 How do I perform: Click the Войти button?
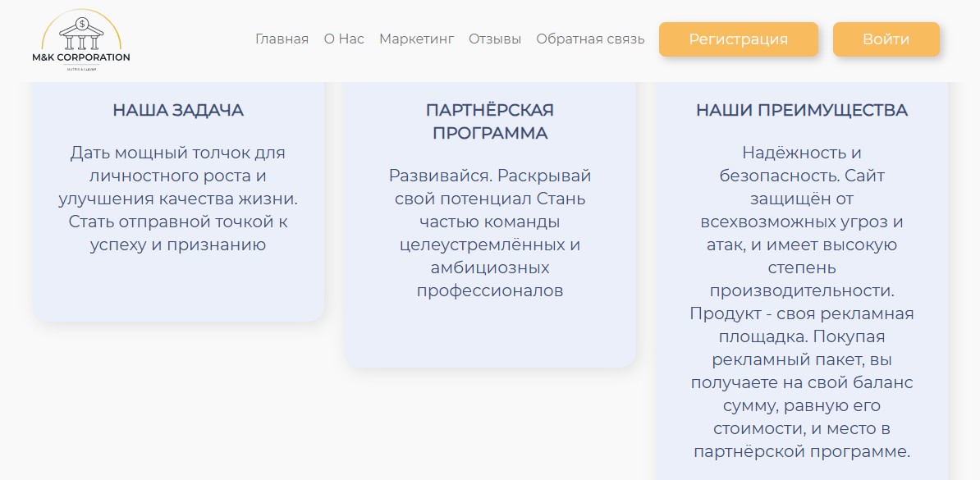coord(886,39)
